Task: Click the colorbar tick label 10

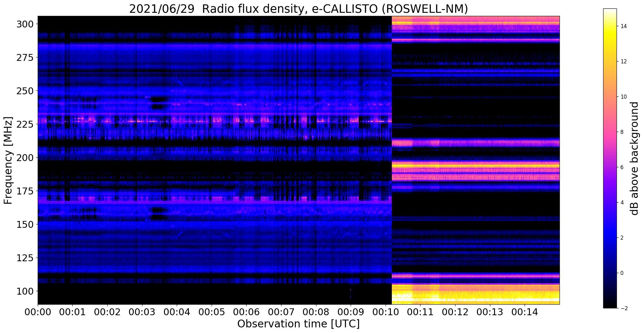Action: point(624,97)
